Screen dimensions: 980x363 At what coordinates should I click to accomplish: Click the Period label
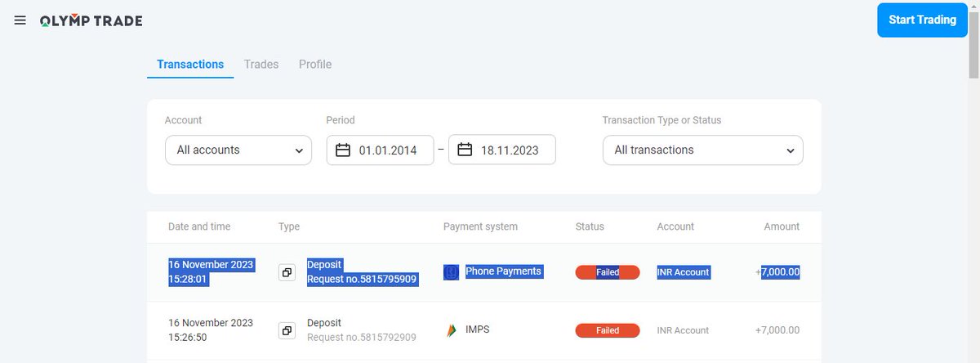(x=341, y=120)
